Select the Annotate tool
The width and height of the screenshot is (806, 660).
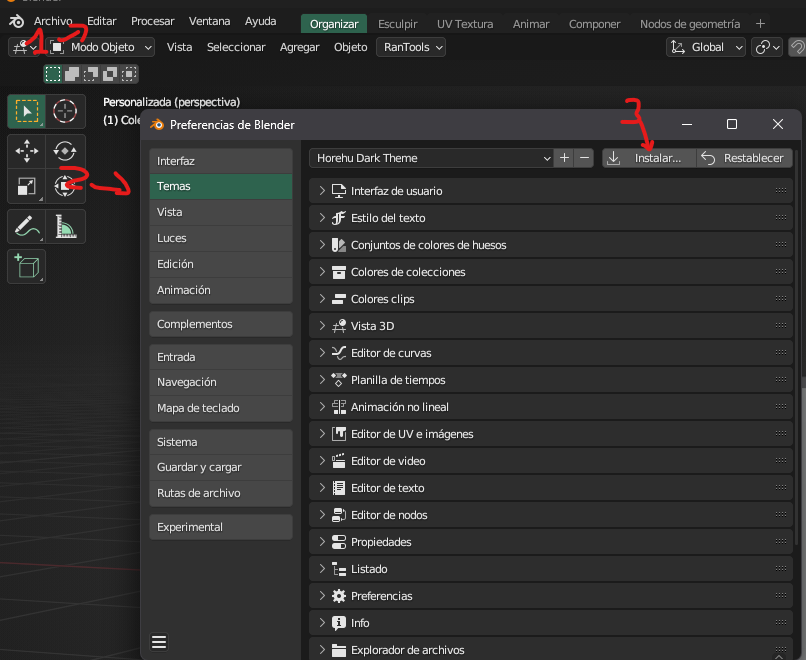[26, 226]
